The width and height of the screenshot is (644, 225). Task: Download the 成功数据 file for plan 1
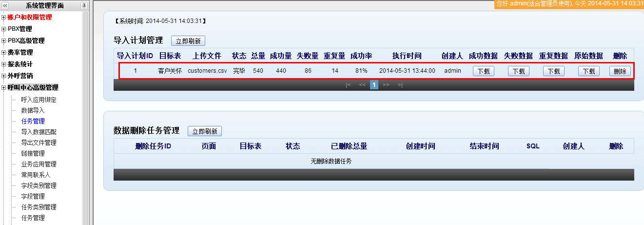pyautogui.click(x=484, y=71)
